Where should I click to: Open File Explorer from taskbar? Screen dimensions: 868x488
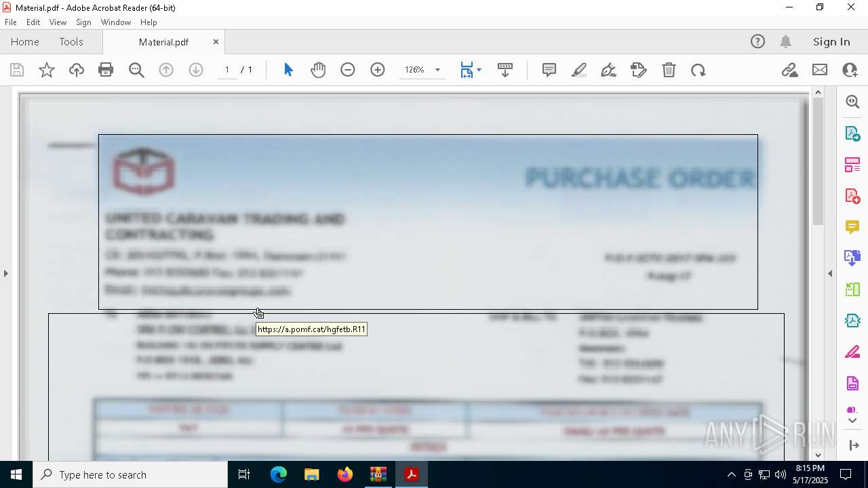point(312,474)
